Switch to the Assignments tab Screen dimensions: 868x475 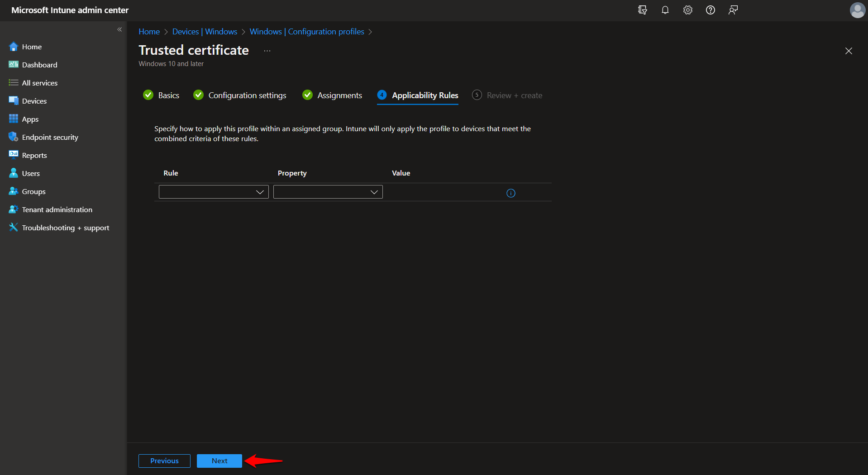339,95
